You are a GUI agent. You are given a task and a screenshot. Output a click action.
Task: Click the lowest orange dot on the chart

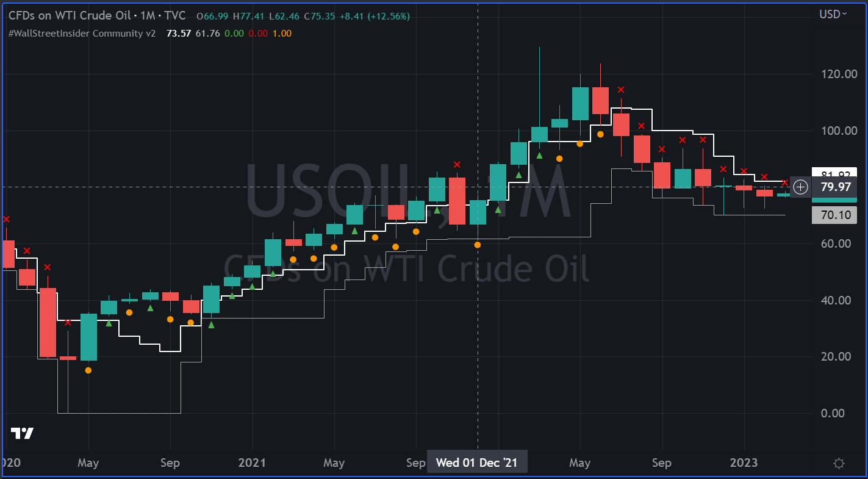88,370
